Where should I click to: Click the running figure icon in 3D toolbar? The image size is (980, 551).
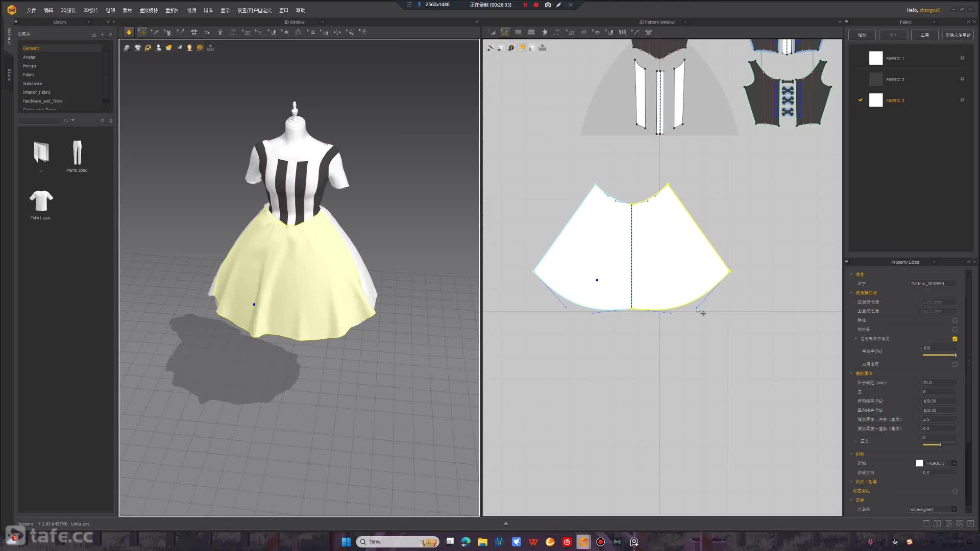pos(362,32)
